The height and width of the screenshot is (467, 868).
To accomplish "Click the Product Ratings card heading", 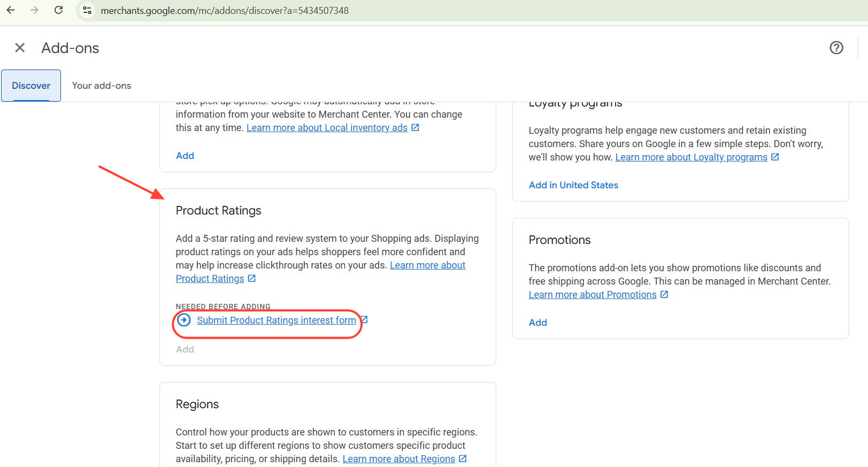I will click(x=218, y=211).
